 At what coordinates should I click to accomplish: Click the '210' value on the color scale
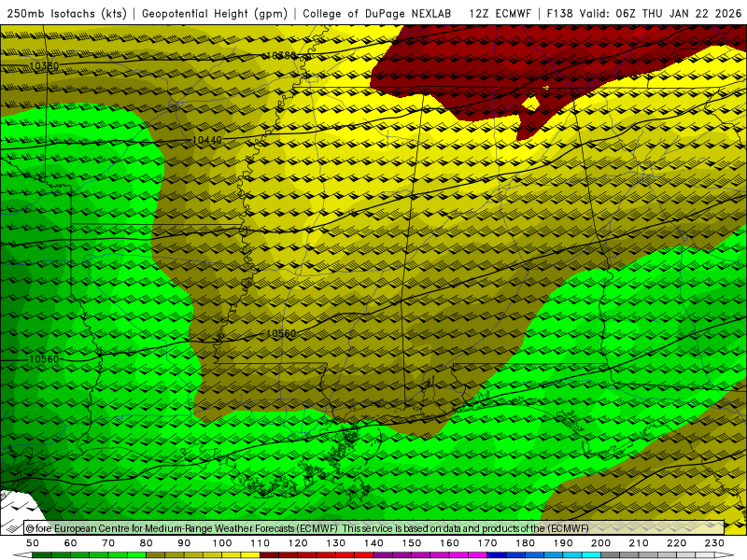point(639,543)
